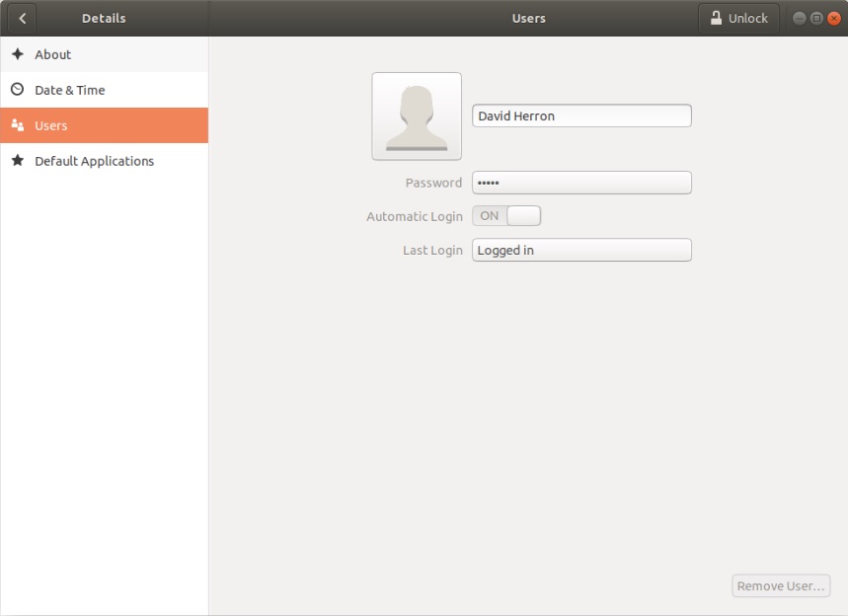Close the settings window
Image resolution: width=848 pixels, height=616 pixels.
(x=834, y=19)
